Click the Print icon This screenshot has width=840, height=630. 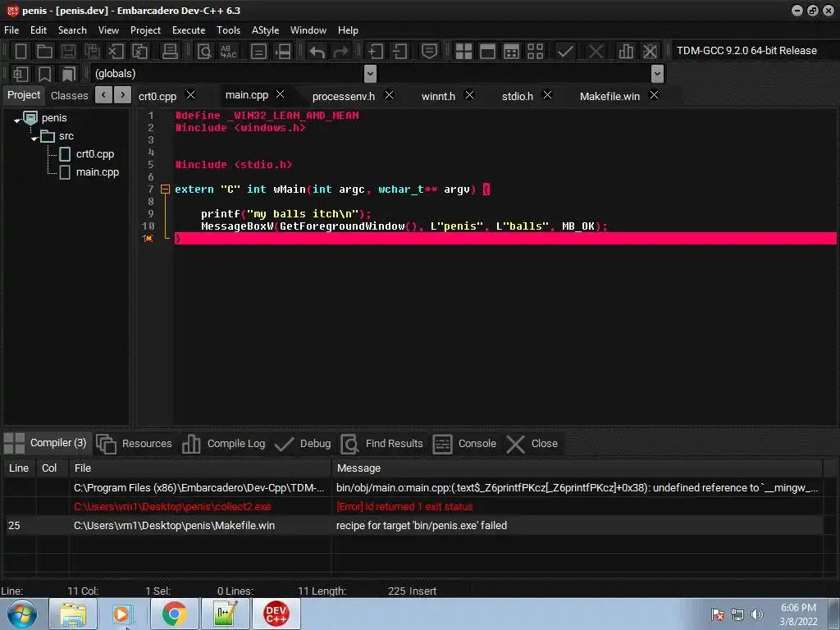click(x=170, y=52)
